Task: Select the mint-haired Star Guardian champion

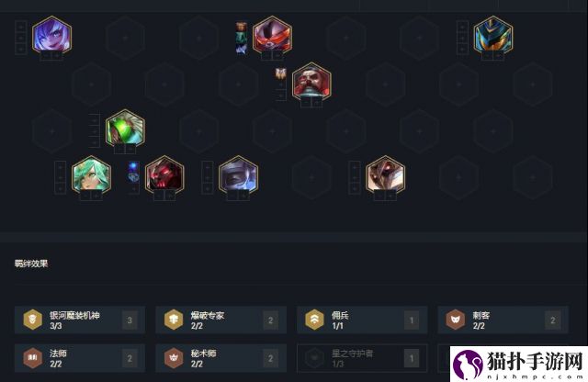Action: (x=91, y=175)
